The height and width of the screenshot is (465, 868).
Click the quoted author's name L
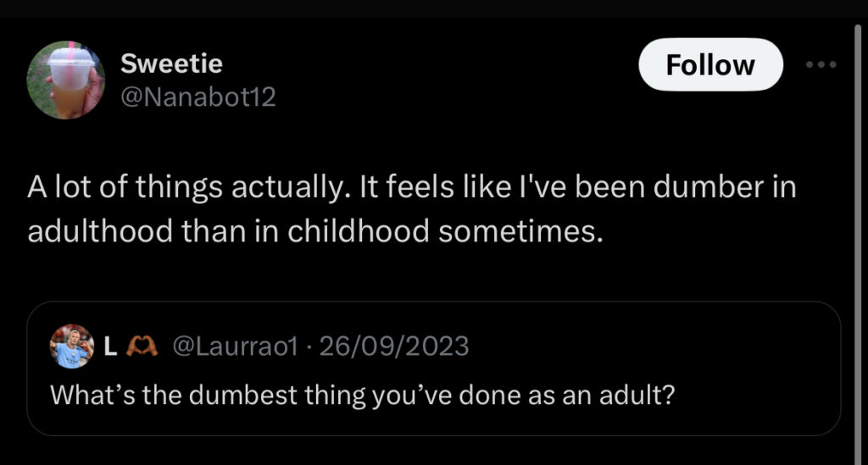[110, 346]
